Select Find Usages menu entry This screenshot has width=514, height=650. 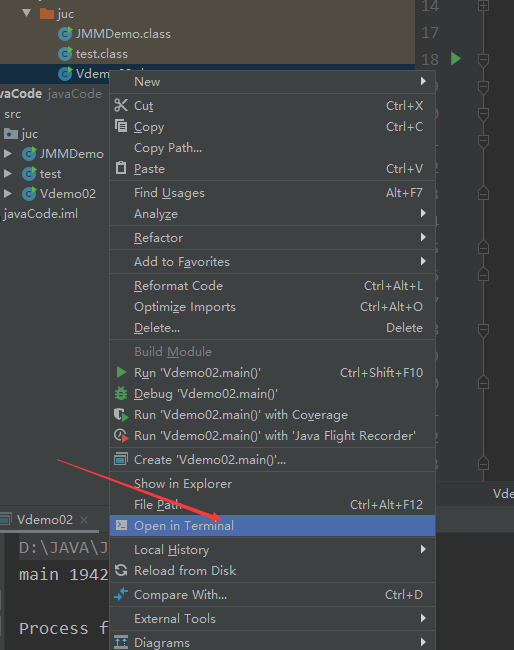[x=272, y=193]
